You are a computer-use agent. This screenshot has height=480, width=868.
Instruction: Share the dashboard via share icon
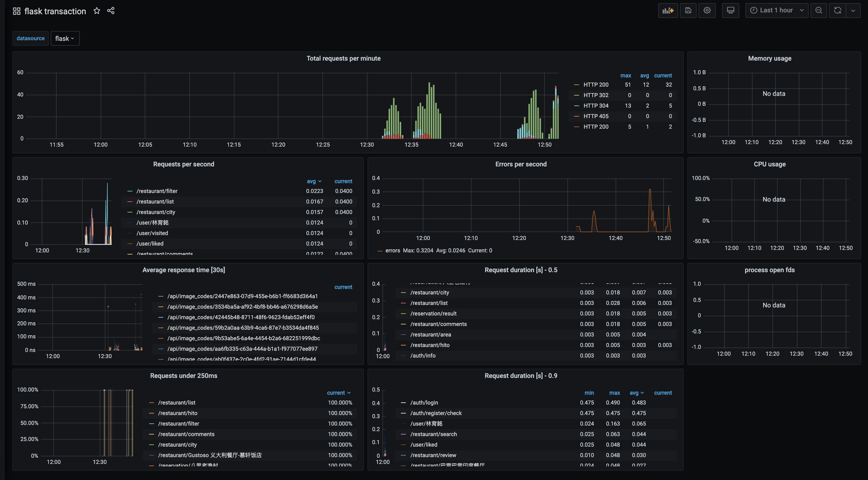click(111, 11)
